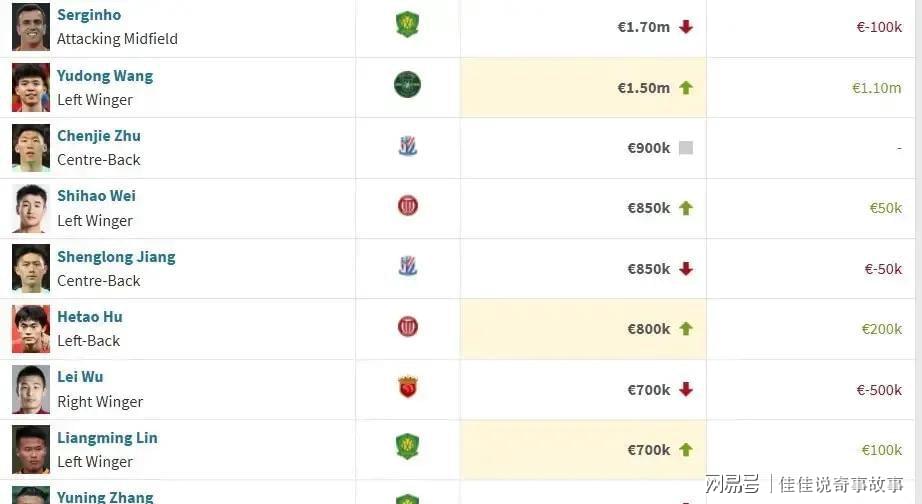Image resolution: width=922 pixels, height=504 pixels.
Task: Open the Yuning Zhang name link
Action: tap(105, 497)
